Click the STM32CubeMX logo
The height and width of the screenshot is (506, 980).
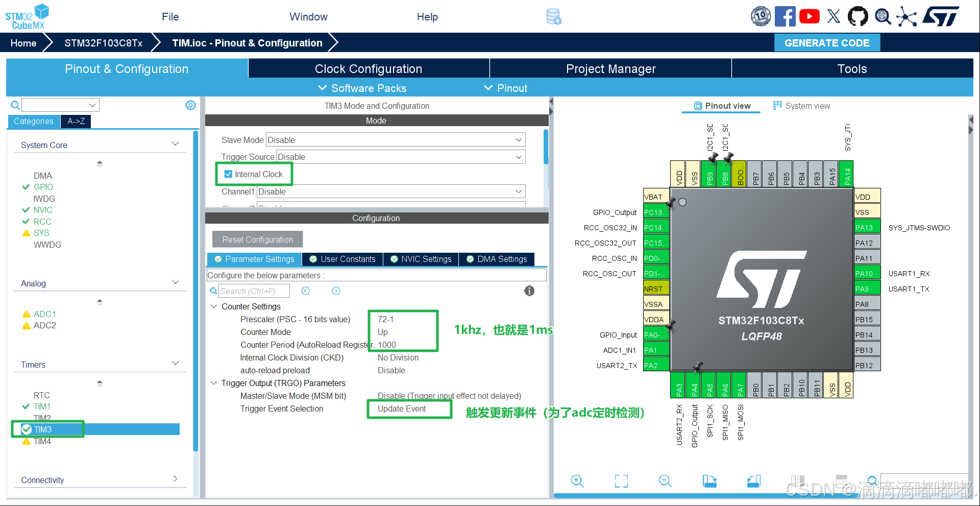click(x=27, y=17)
